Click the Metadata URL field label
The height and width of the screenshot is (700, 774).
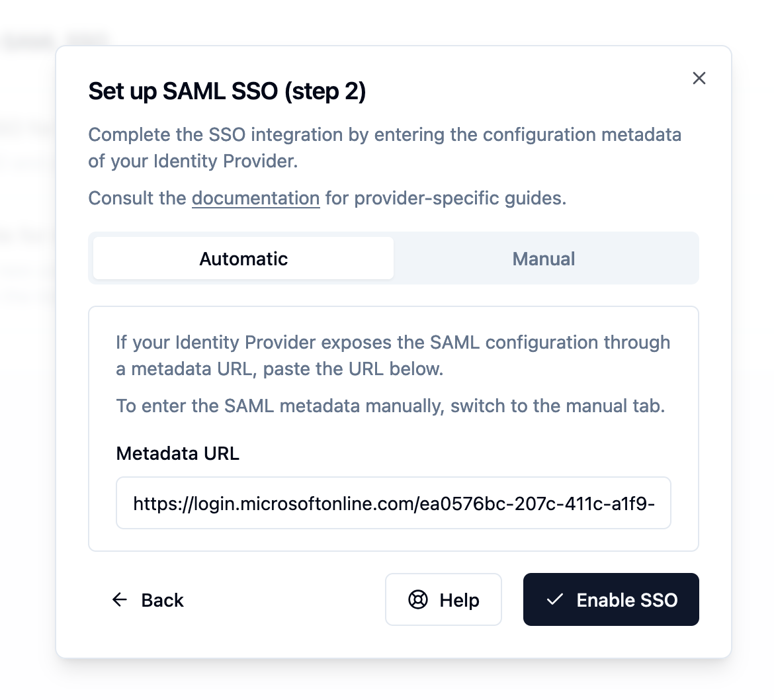click(177, 453)
